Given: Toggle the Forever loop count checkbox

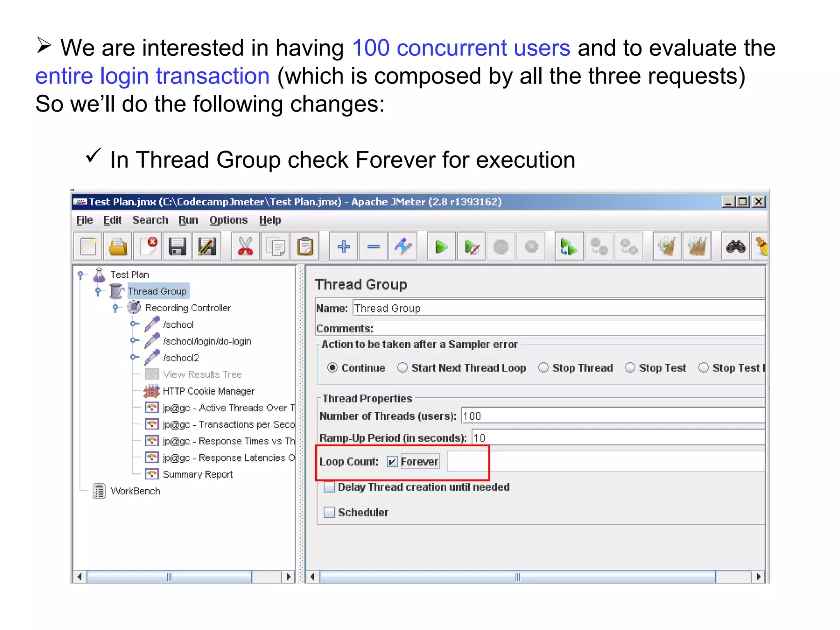Looking at the screenshot, I should click(x=392, y=462).
